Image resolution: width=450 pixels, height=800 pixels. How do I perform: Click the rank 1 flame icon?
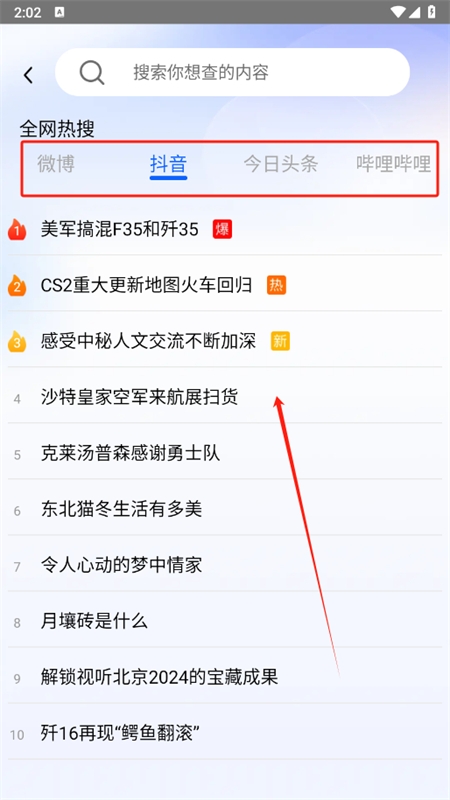coord(16,230)
